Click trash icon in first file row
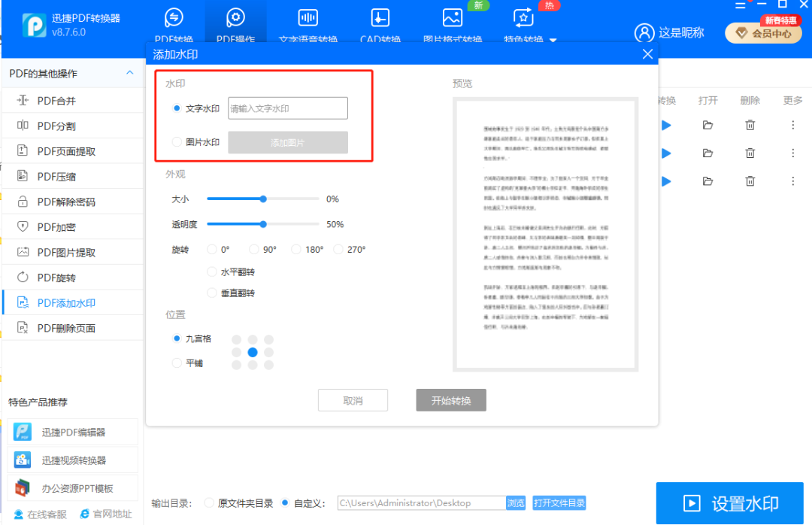The height and width of the screenshot is (525, 812). (750, 125)
